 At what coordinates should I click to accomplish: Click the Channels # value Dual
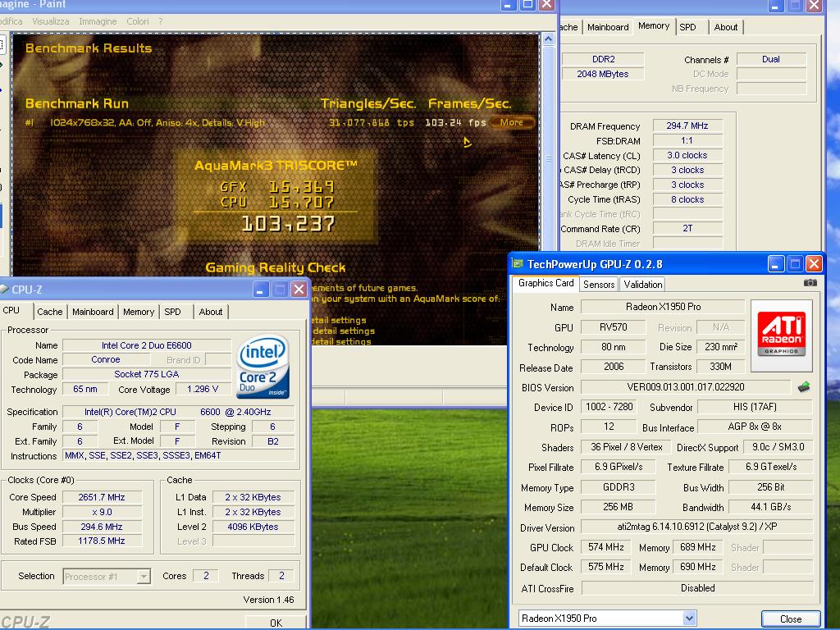coord(771,59)
